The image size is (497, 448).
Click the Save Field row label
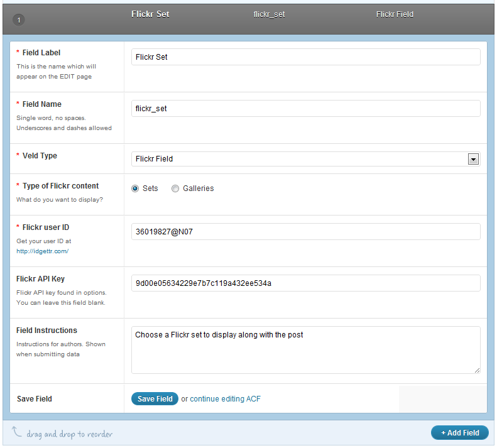(x=34, y=399)
